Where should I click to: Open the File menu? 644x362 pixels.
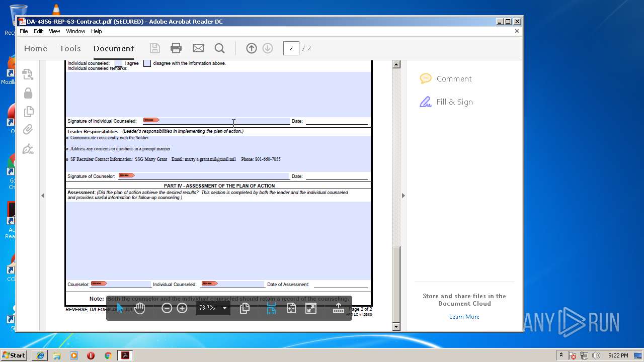click(x=24, y=31)
